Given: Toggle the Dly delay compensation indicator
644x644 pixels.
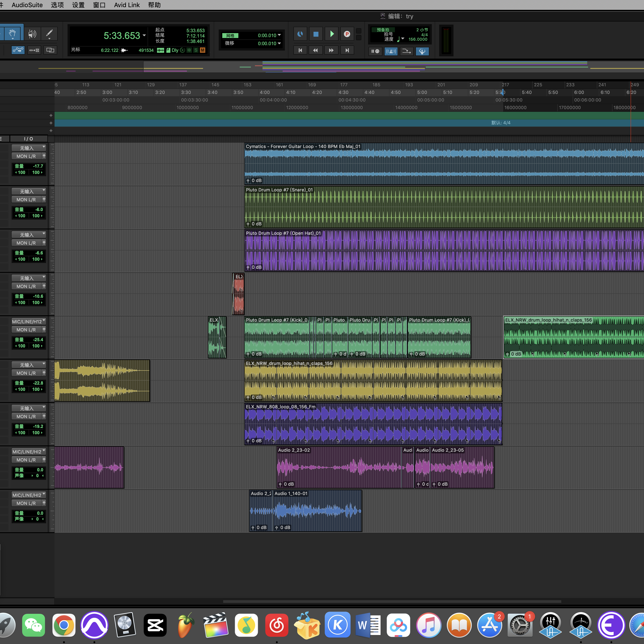Looking at the screenshot, I should (x=175, y=50).
